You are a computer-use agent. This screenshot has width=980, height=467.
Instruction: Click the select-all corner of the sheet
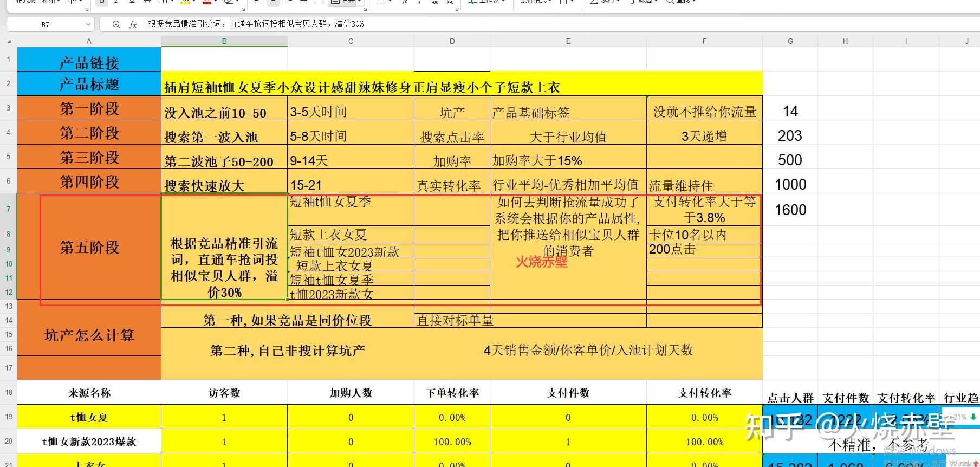(x=9, y=41)
